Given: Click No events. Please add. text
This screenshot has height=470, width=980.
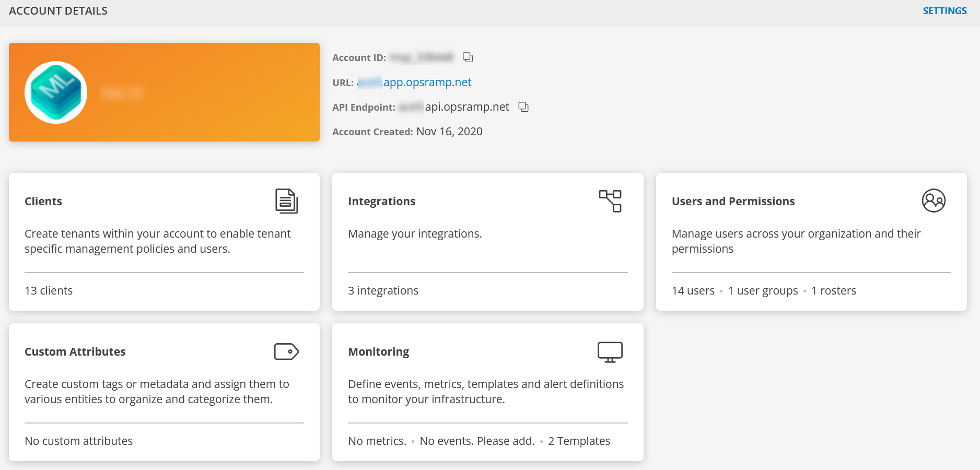Looking at the screenshot, I should click(477, 441).
